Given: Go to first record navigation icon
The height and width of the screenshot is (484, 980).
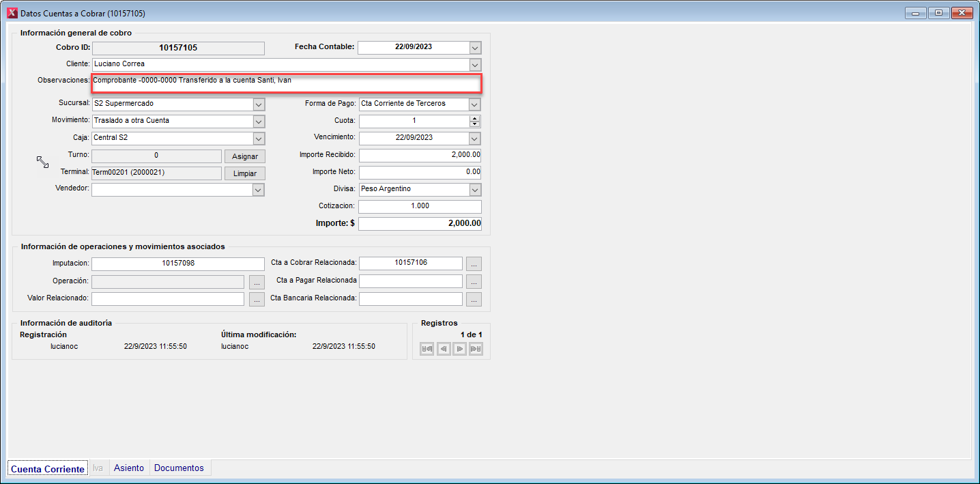Looking at the screenshot, I should click(x=427, y=349).
